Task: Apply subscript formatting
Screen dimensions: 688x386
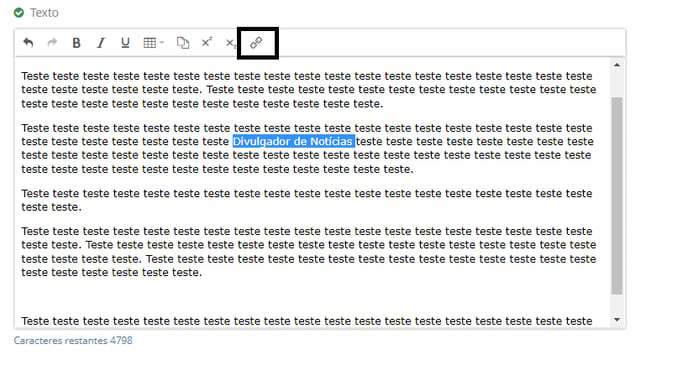Action: coord(231,43)
